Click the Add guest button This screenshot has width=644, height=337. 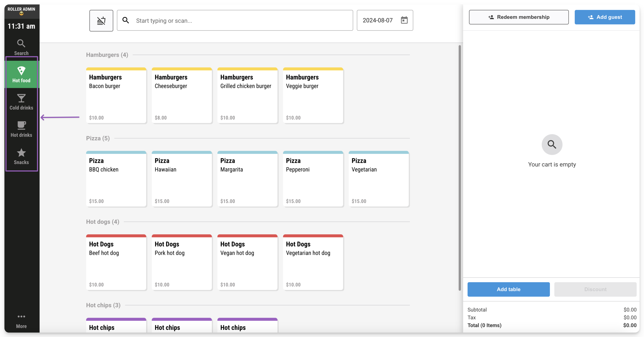pyautogui.click(x=605, y=17)
